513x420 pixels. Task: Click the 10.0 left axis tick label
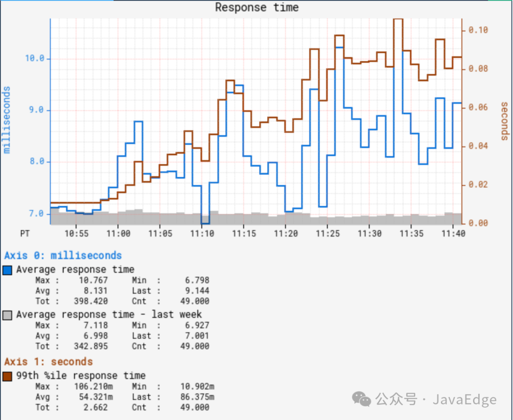(34, 58)
